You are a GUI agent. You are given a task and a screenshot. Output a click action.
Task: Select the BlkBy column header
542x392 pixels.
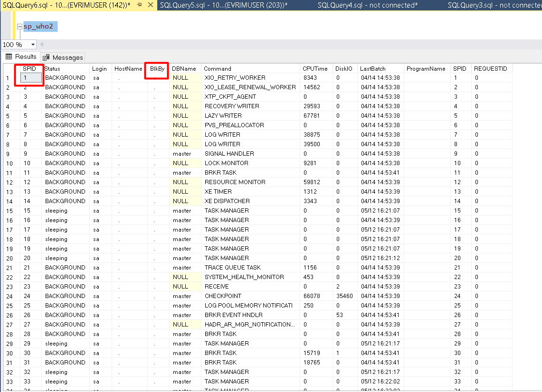click(157, 68)
